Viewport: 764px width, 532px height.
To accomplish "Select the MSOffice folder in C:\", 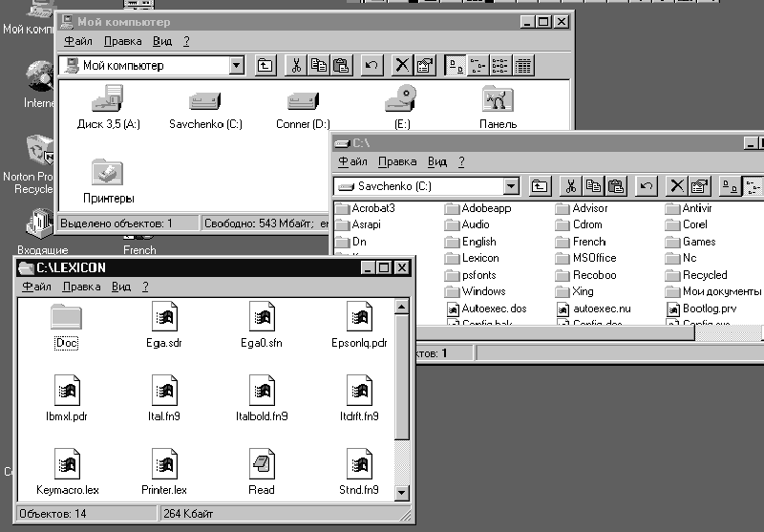I will tap(586, 258).
